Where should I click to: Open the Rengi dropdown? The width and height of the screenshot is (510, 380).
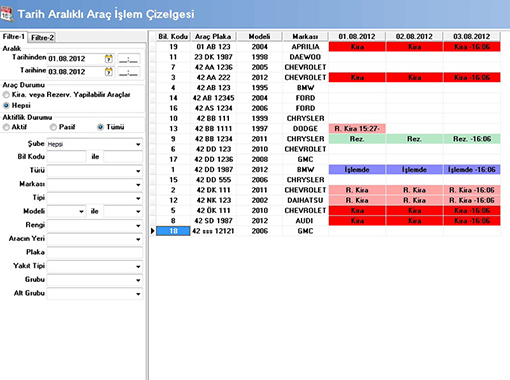tap(138, 226)
